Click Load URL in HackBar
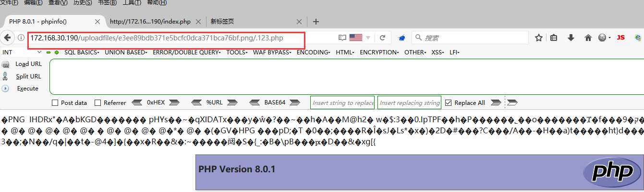 tap(28, 64)
